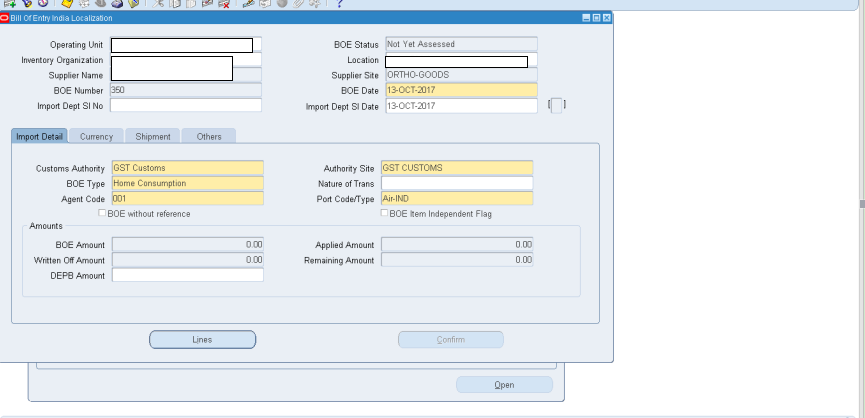Click the BOE Amount field
Image resolution: width=865 pixels, height=418 pixels.
188,244
